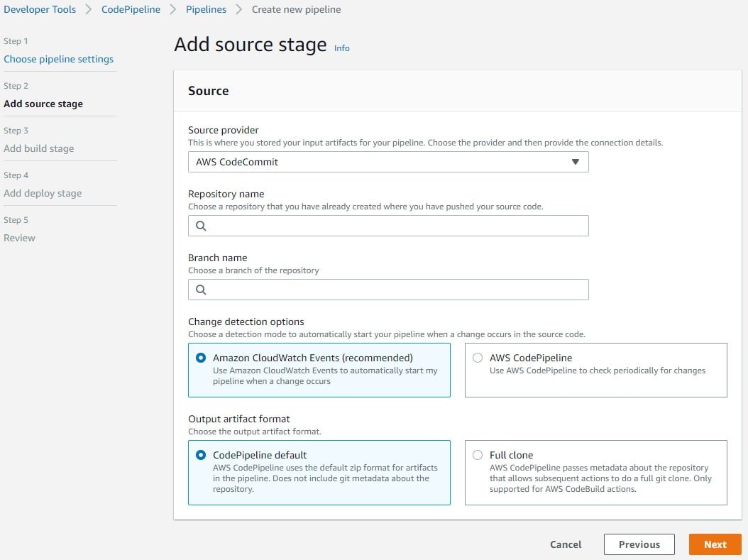Select Amazon CloudWatch Events radio option

click(201, 358)
